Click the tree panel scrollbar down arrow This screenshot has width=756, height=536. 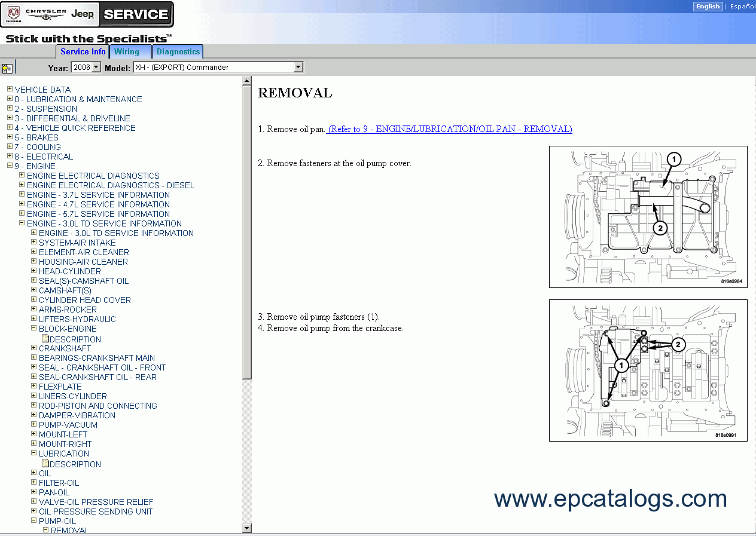[x=247, y=528]
